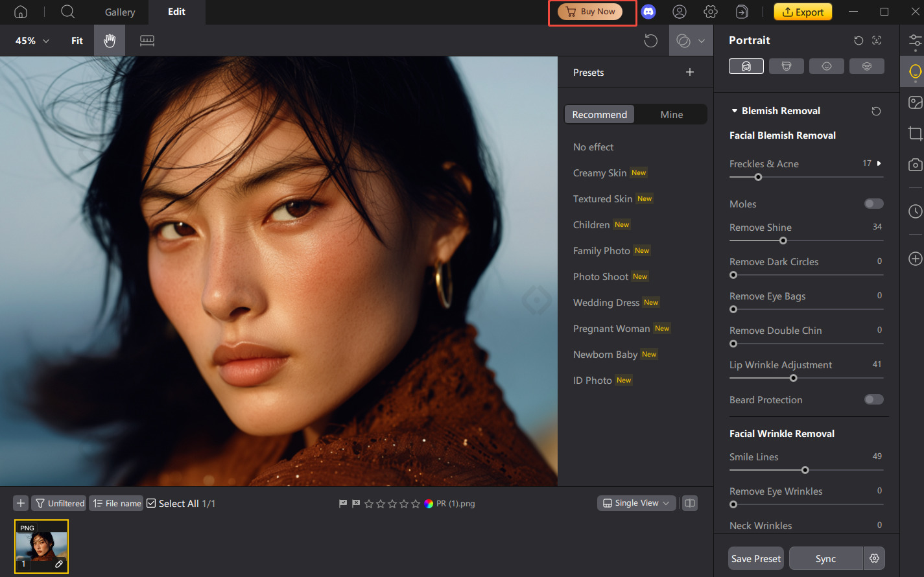924x577 pixels.
Task: Enable the Moles toggle
Action: [873, 204]
